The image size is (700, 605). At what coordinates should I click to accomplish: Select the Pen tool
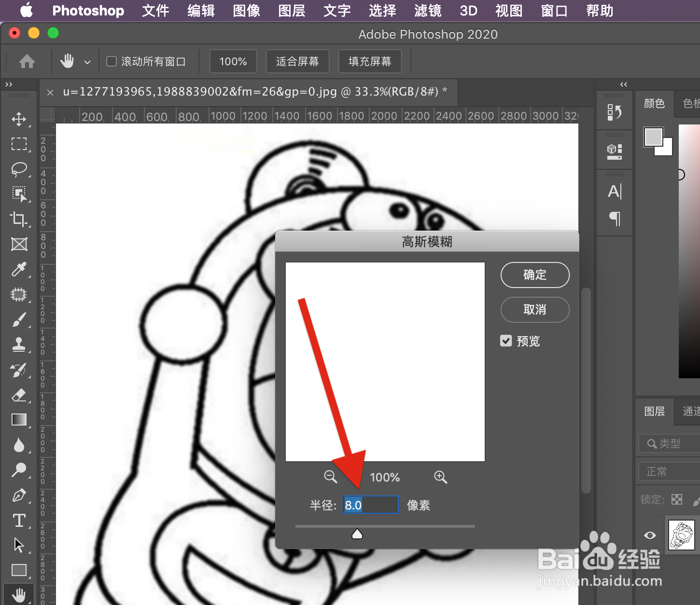(x=19, y=495)
